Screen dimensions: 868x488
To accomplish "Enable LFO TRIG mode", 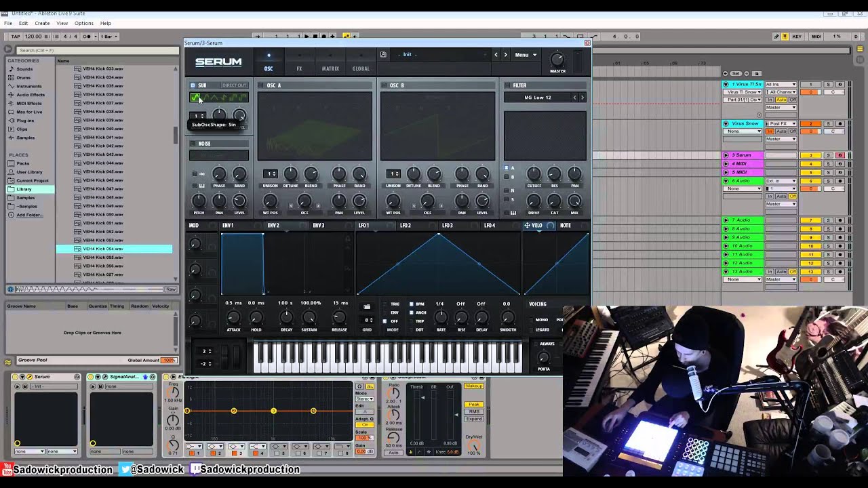I will point(385,304).
